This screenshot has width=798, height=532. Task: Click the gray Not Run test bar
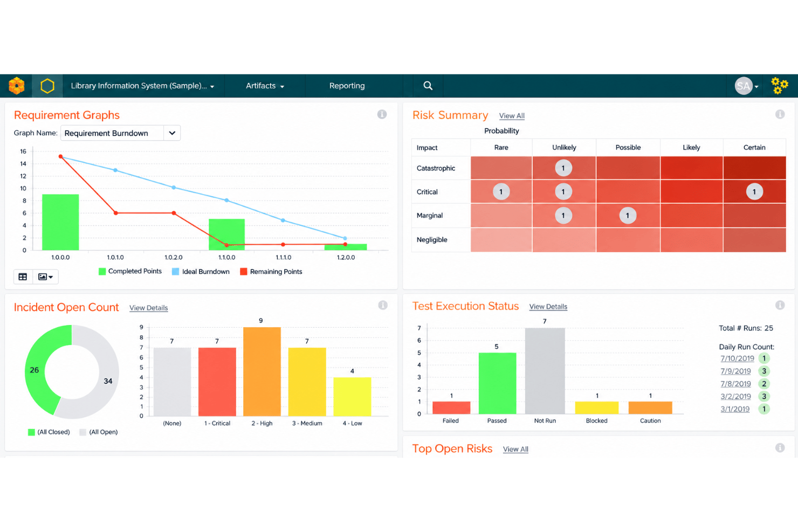(x=545, y=371)
